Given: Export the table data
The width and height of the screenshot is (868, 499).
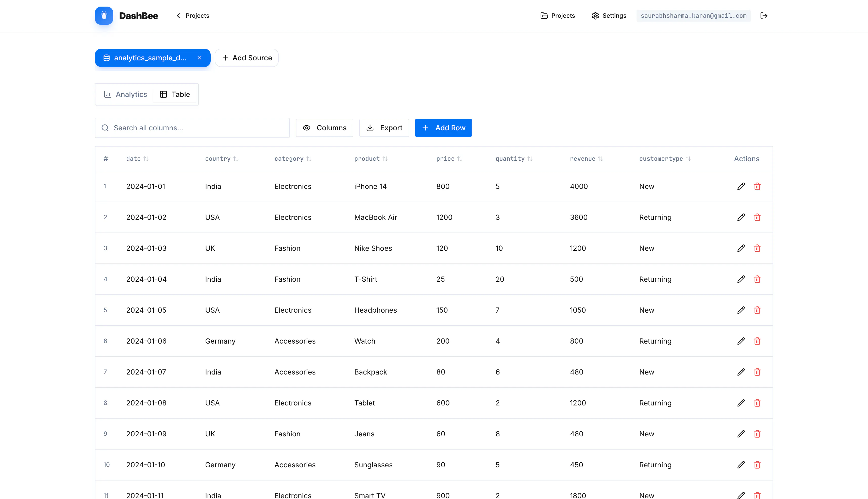Looking at the screenshot, I should click(x=384, y=128).
